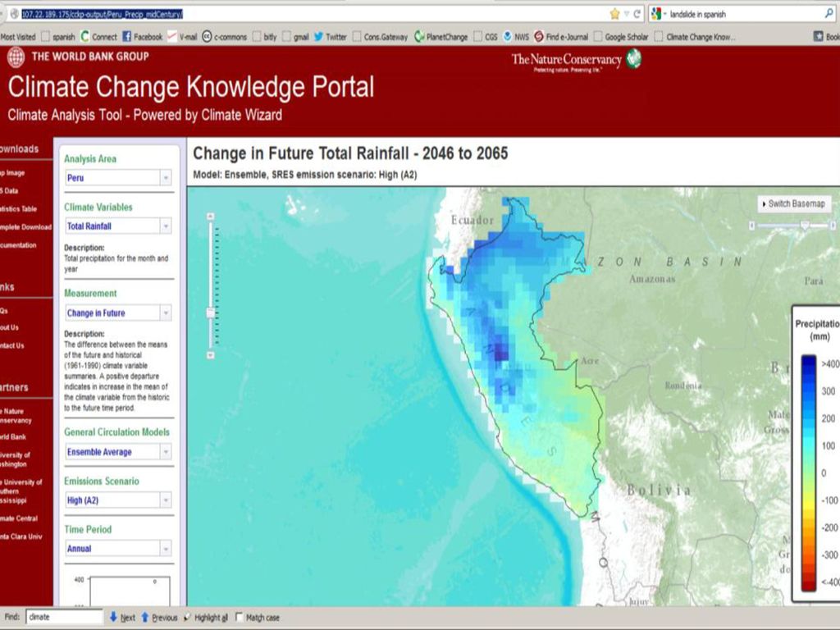The image size is (840, 630).
Task: Click the precipitation color legend bar
Action: [808, 472]
